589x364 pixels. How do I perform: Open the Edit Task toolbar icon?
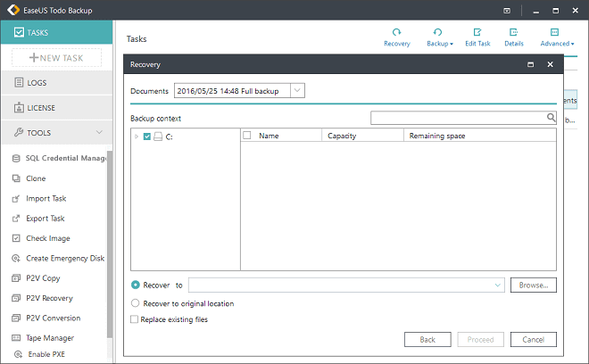[477, 32]
